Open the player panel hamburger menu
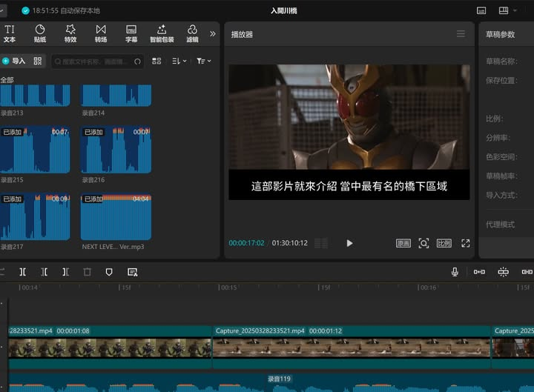 coord(461,33)
